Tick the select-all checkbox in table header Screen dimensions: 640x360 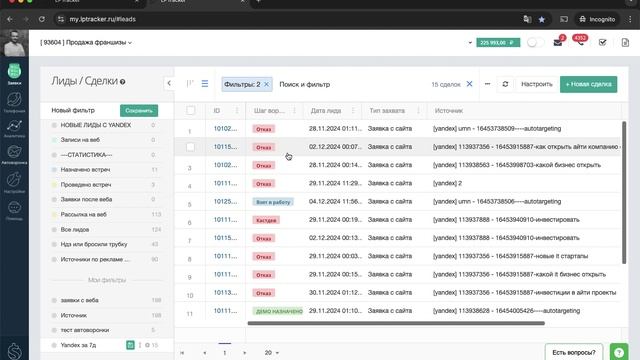191,110
